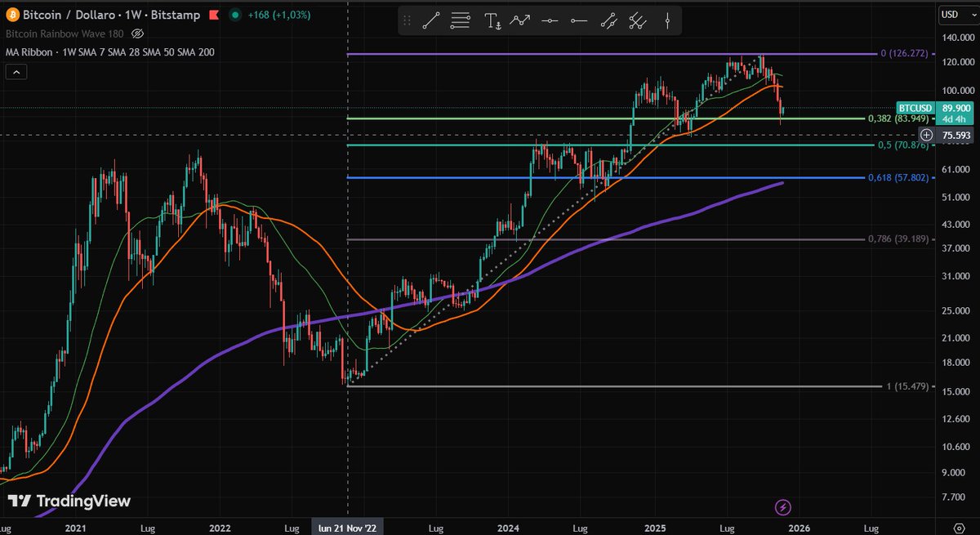Open the Fib Retracement tool
This screenshot has height=535, width=980.
(x=460, y=20)
